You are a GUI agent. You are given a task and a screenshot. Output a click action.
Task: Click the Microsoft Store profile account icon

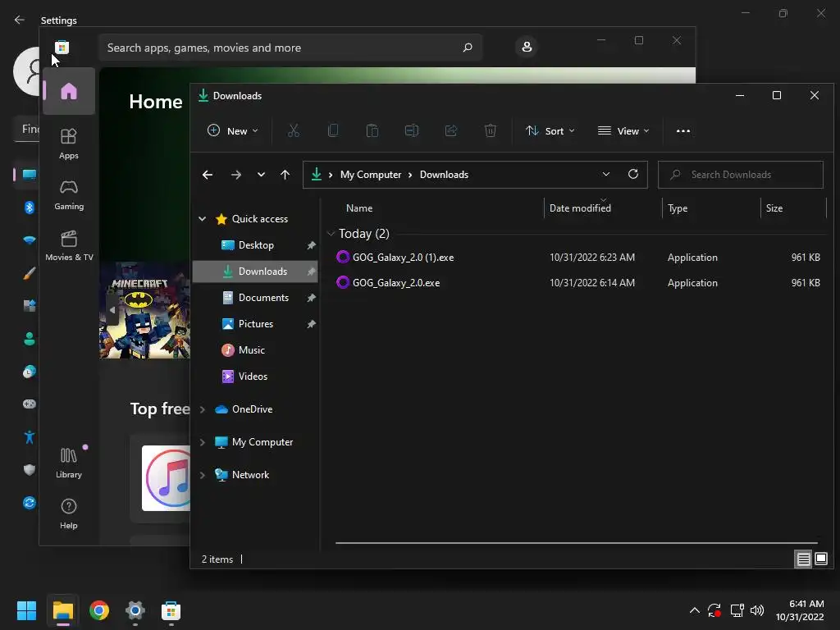pyautogui.click(x=527, y=47)
